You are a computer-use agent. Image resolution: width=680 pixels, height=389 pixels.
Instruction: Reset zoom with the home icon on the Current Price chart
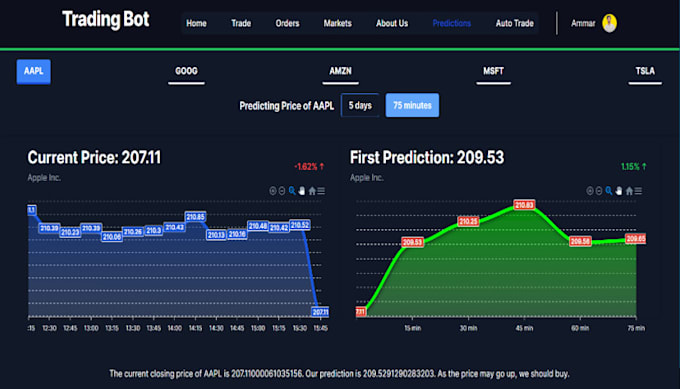[x=312, y=191]
